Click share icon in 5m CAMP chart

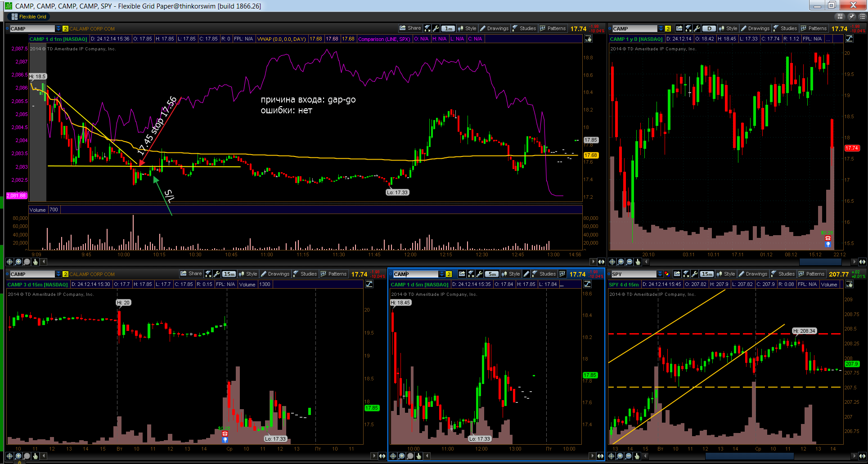click(462, 274)
